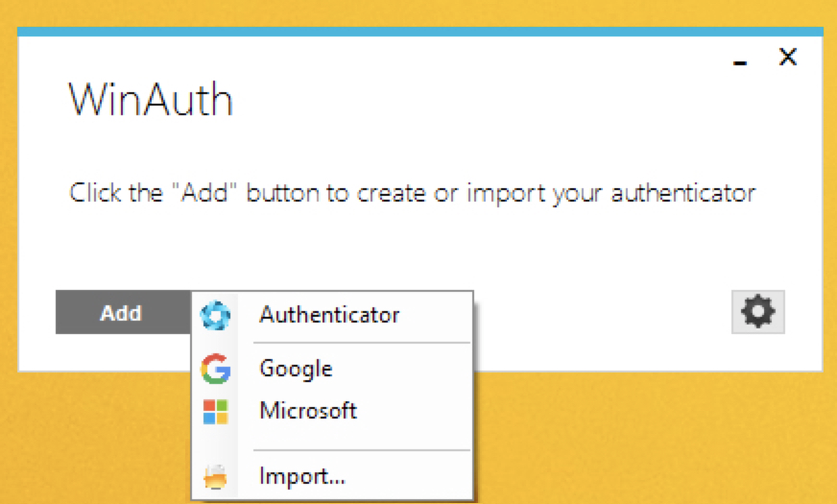Open the Import... menu option
Image resolution: width=837 pixels, height=504 pixels.
pos(301,475)
